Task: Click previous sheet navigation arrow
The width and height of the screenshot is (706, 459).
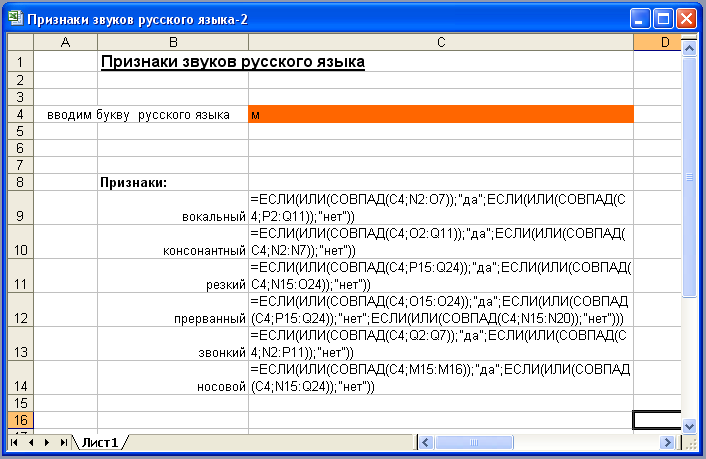Action: point(31,442)
